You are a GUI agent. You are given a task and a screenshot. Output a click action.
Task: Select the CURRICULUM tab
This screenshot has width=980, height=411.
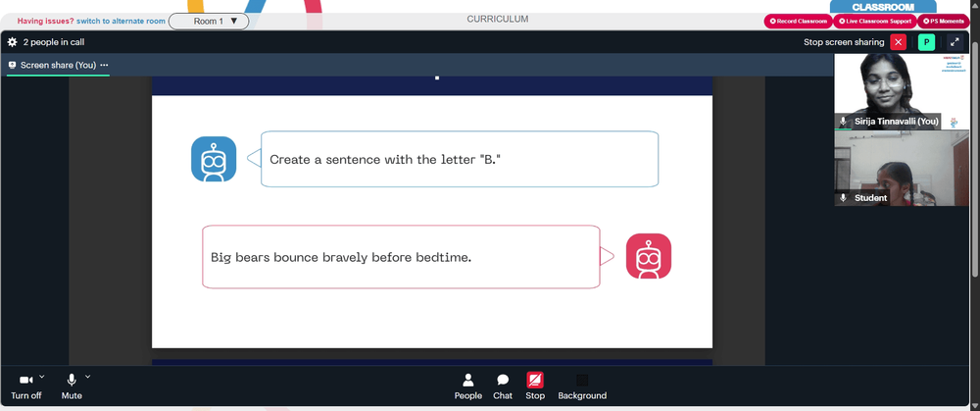tap(498, 20)
